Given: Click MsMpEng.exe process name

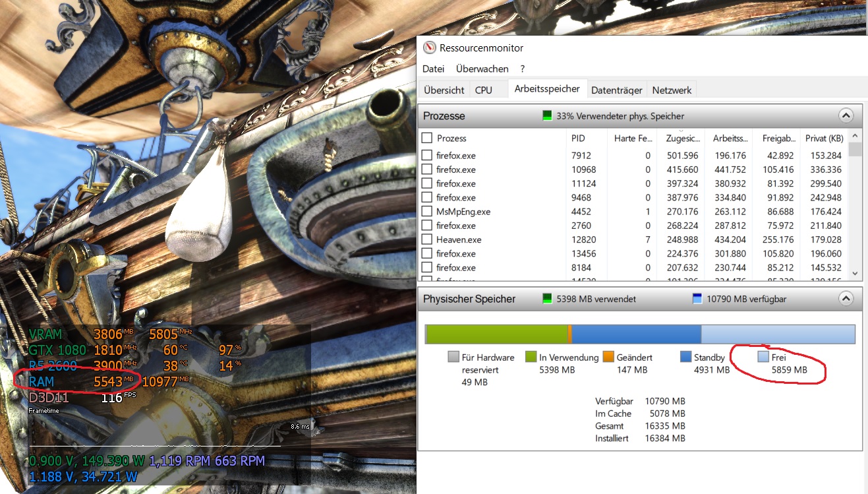Looking at the screenshot, I should pos(463,212).
